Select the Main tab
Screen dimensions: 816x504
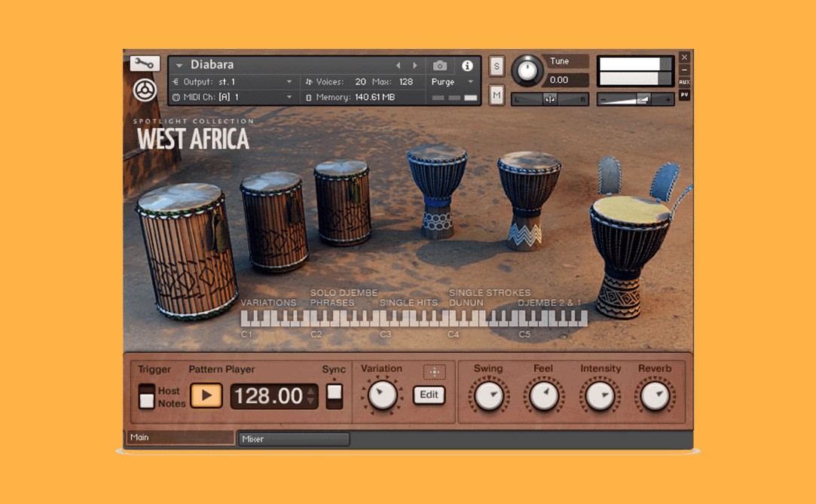(180, 438)
